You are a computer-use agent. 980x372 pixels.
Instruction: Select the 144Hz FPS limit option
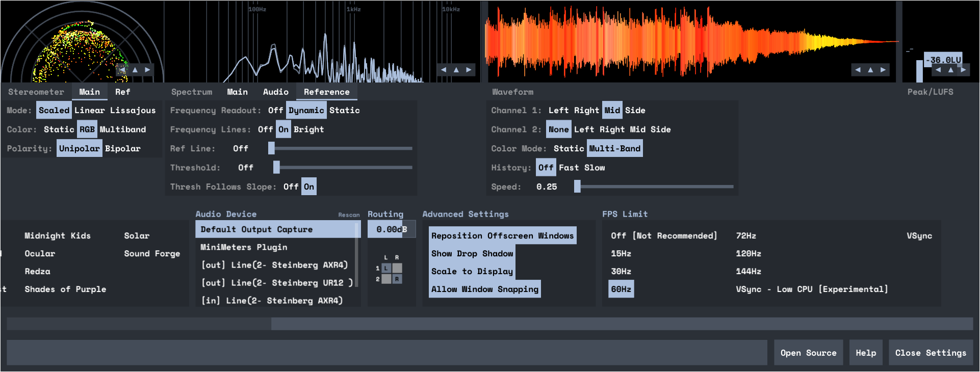pos(748,272)
